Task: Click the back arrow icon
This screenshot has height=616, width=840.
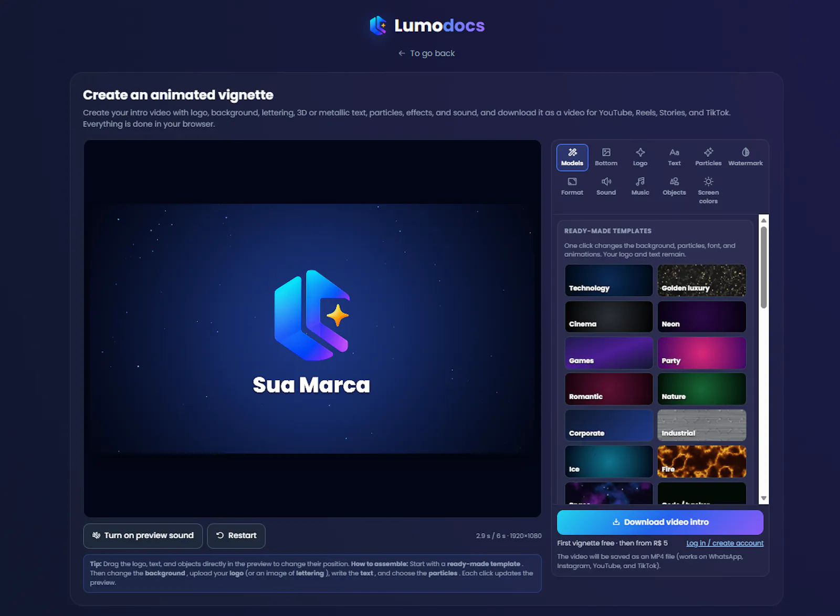Action: (402, 53)
